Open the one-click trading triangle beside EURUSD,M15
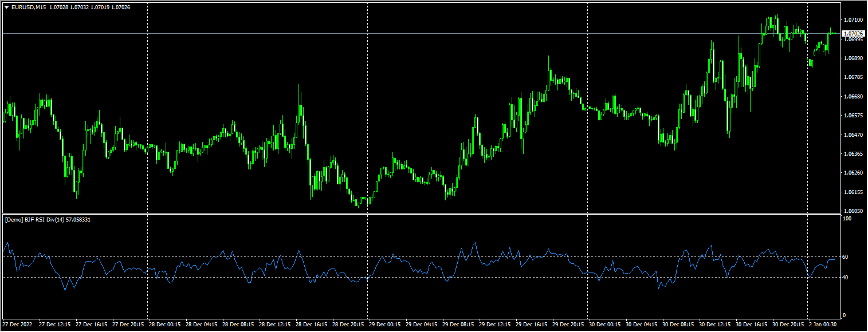This screenshot has height=332, width=868. (6, 7)
